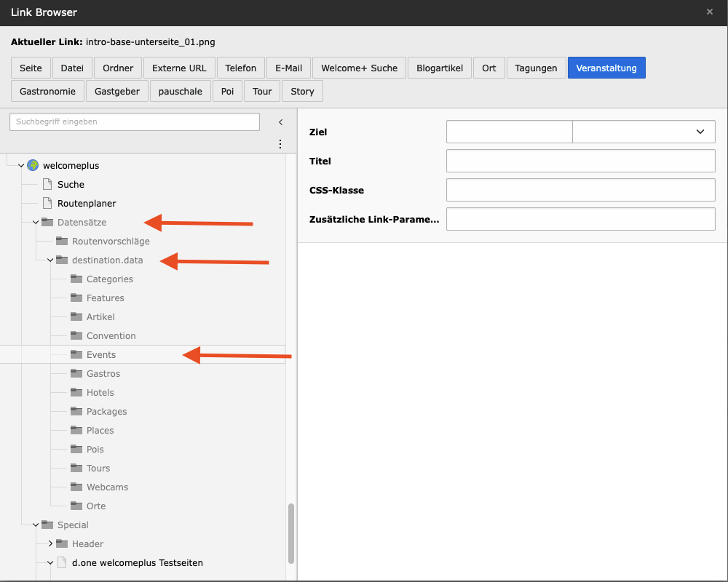
Task: Select the Veranstaltung tab
Action: 606,68
